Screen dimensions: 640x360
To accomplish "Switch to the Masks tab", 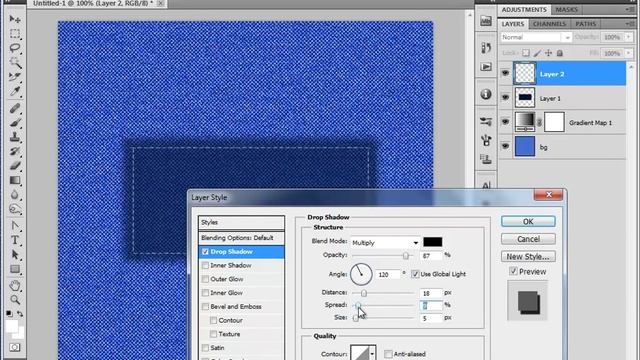I will pyautogui.click(x=567, y=9).
